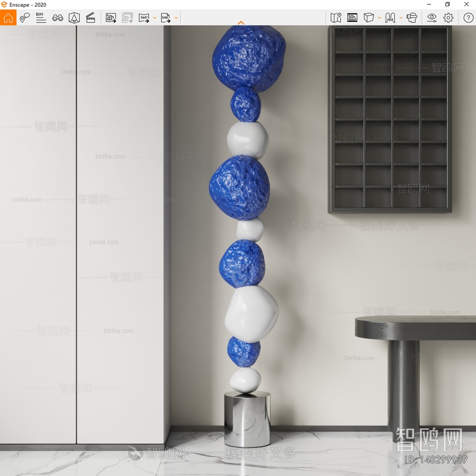Screen dimensions: 476x476
Task: Open the BIM info panel
Action: 41,18
